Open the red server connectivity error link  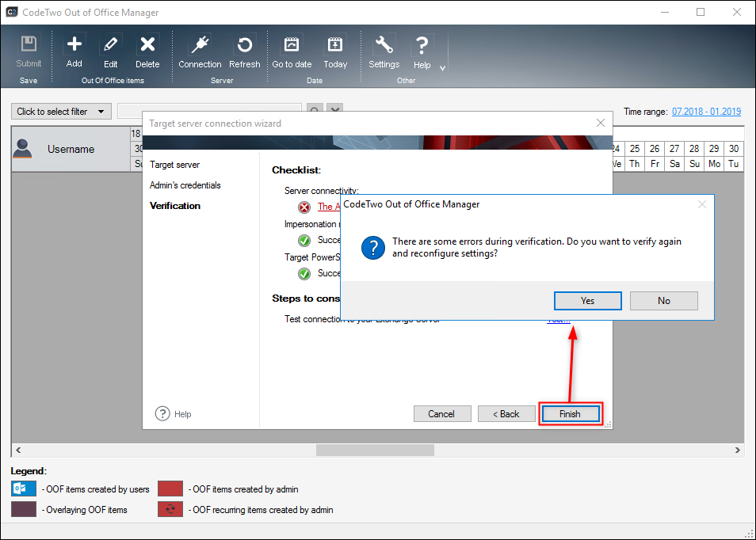pos(329,207)
